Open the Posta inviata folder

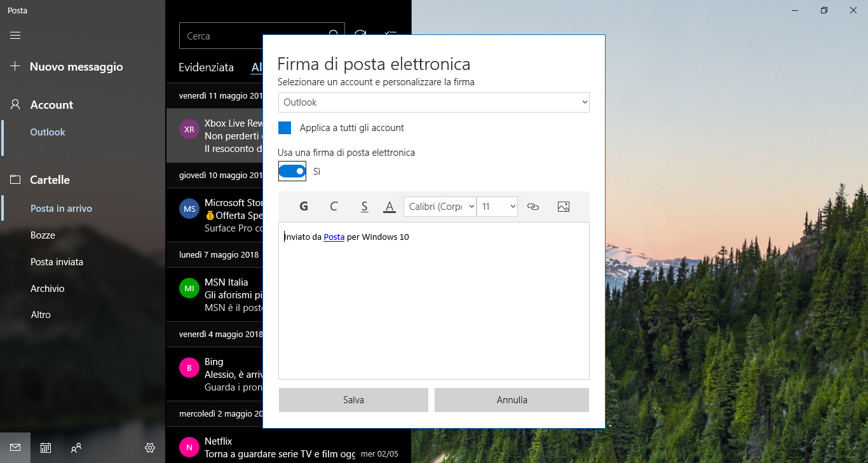pyautogui.click(x=57, y=262)
